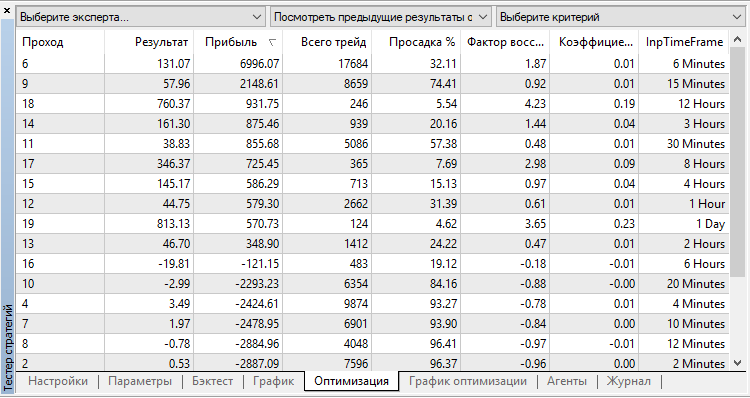Switch to the 'Журнал' tab
Image resolution: width=750 pixels, height=398 pixels.
(x=629, y=381)
